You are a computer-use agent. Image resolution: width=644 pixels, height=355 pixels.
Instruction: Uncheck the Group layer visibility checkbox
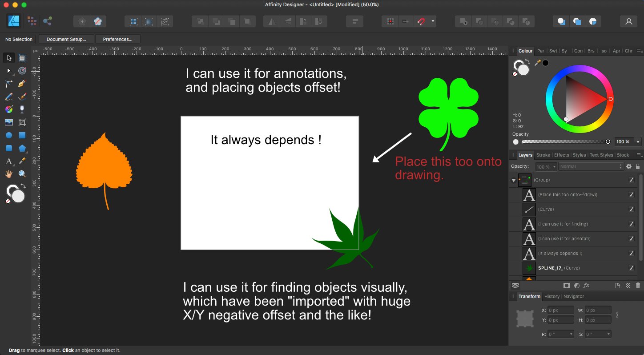pyautogui.click(x=631, y=180)
